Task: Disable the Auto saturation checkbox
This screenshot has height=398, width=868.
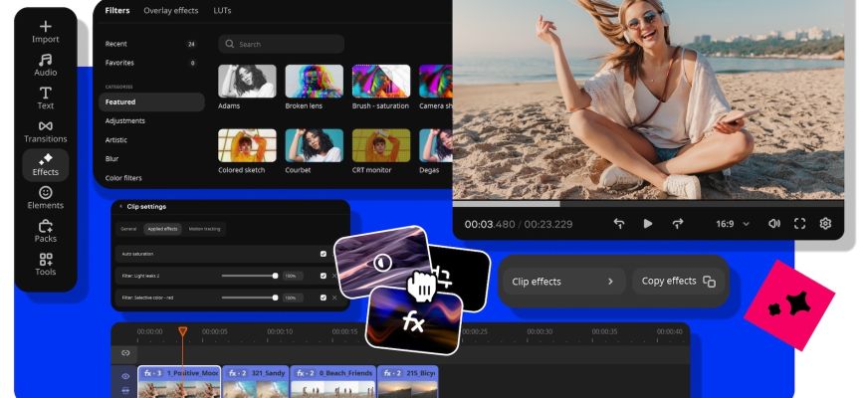Action: click(323, 254)
